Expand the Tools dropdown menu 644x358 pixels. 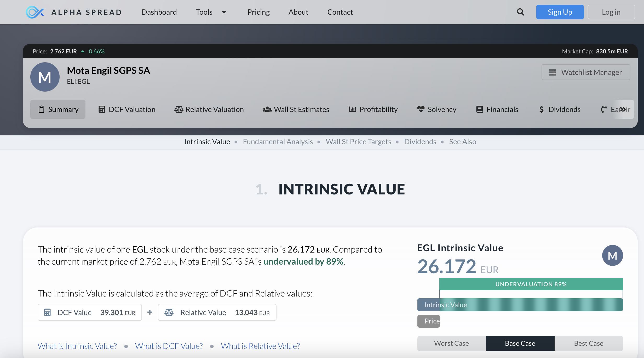pyautogui.click(x=211, y=12)
